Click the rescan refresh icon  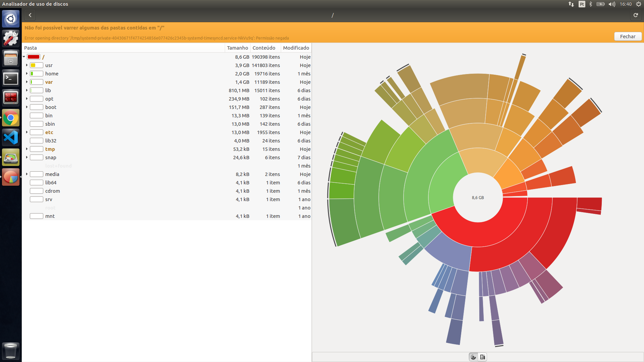click(636, 15)
